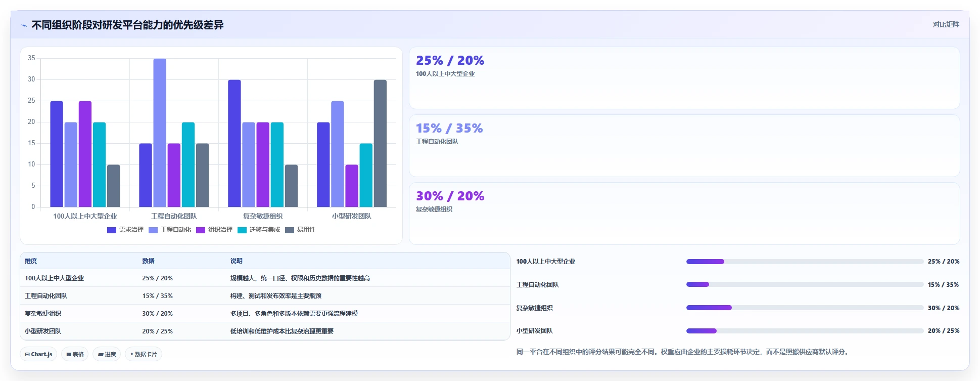Screen dimensions: 980x381
Task: Click y-axis tick label 35
Action: [x=31, y=58]
